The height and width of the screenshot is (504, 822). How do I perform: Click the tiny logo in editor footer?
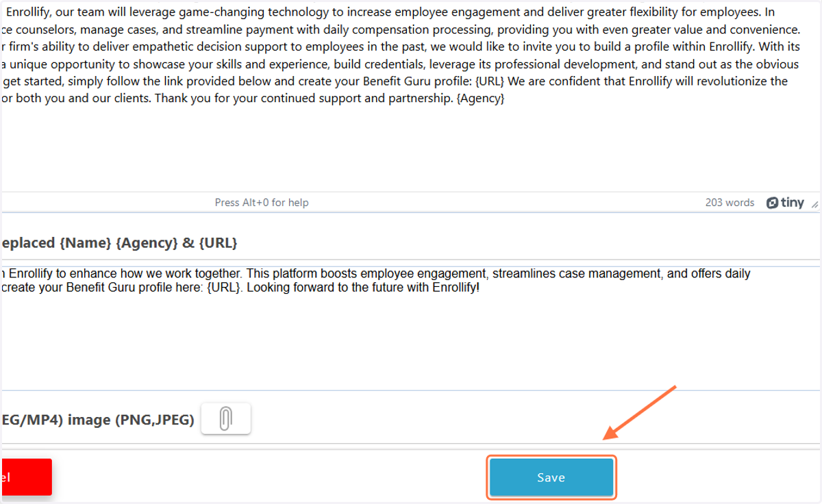785,203
